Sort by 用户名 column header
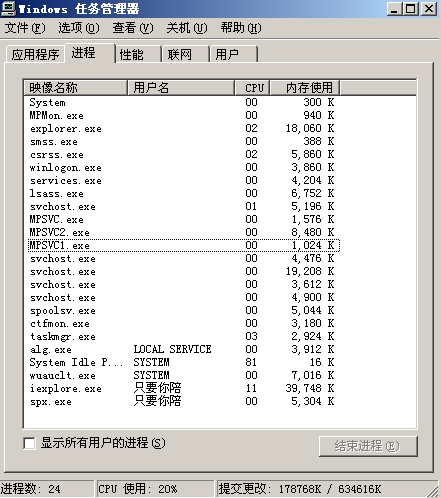The image size is (441, 498). tap(181, 88)
